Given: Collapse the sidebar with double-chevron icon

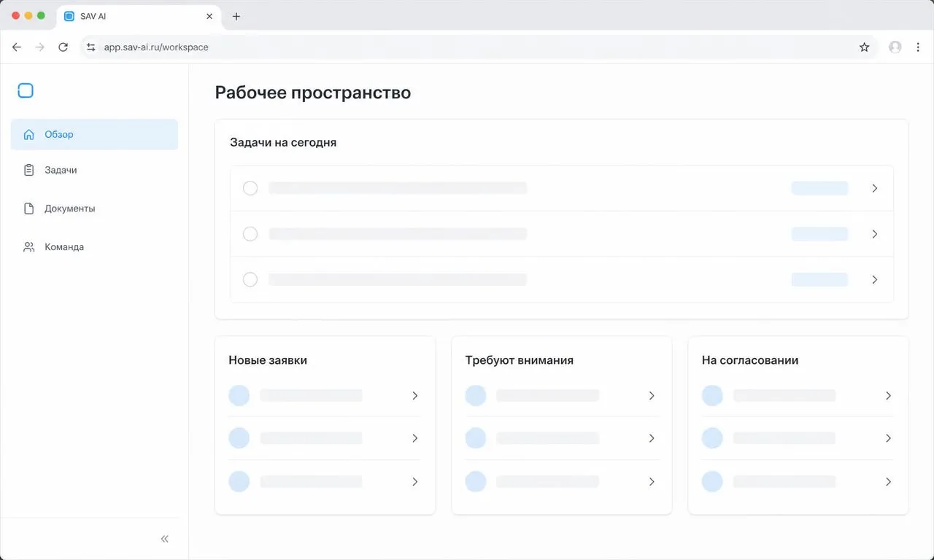Looking at the screenshot, I should 165,539.
